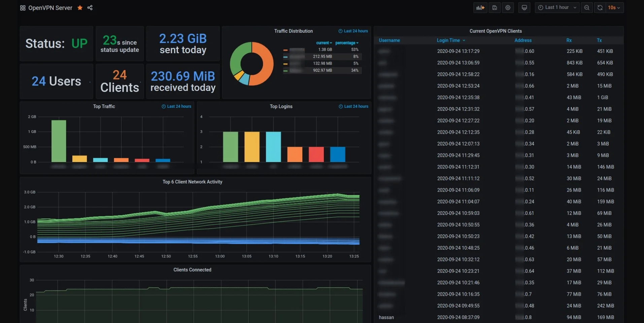Viewport: 644px width, 323px height.
Task: Click the Last 24 hours clock in Top Traffic
Action: pos(176,106)
